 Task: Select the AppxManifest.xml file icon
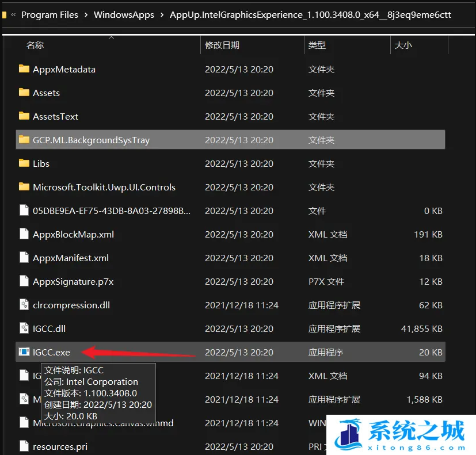(x=24, y=258)
